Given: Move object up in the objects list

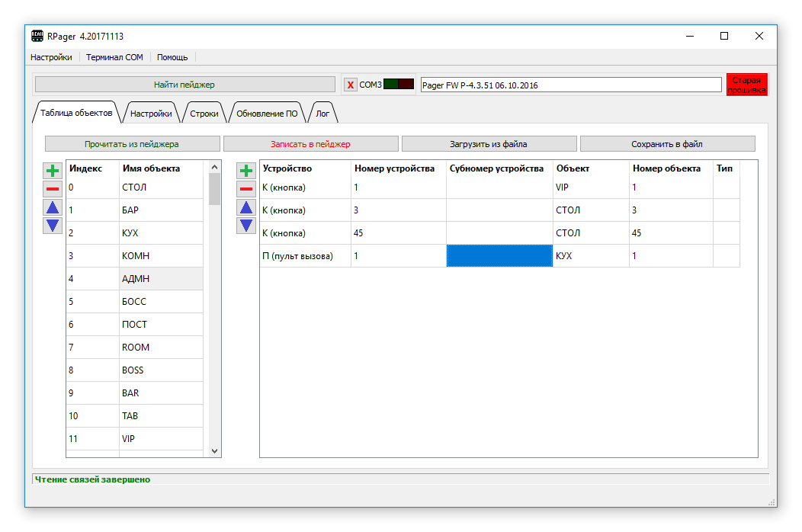Looking at the screenshot, I should tap(53, 207).
